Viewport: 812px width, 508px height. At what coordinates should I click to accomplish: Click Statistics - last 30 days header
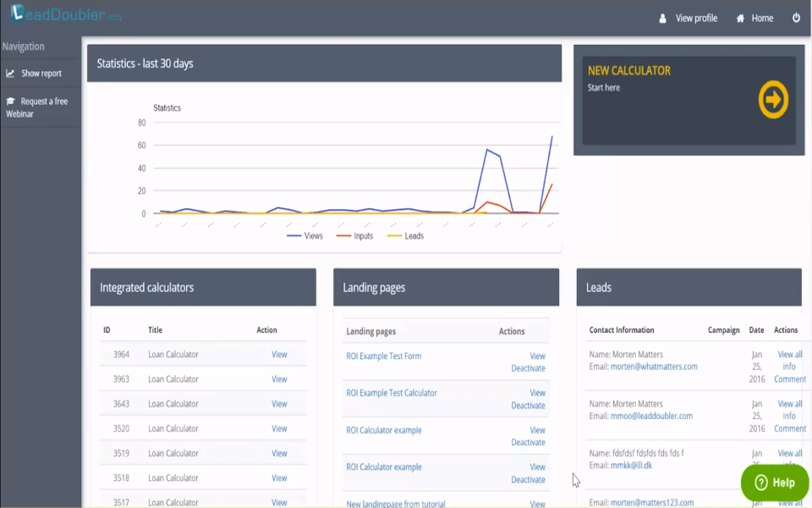point(324,63)
